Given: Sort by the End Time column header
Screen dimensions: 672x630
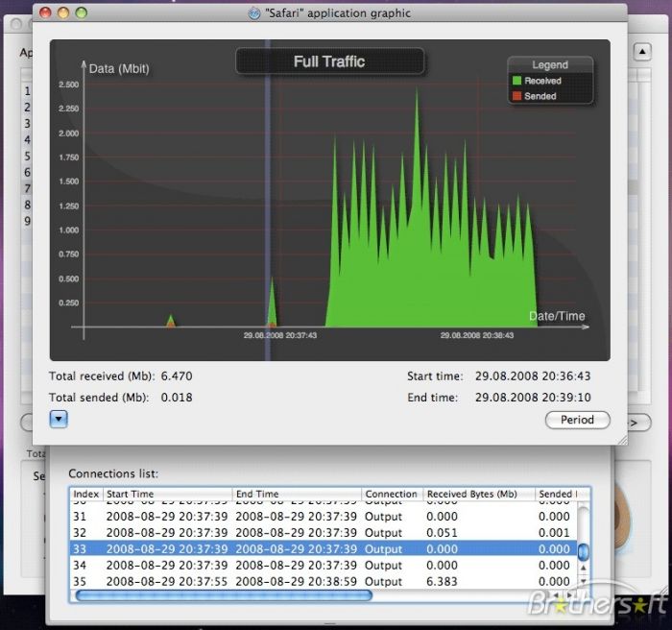Looking at the screenshot, I should click(297, 494).
